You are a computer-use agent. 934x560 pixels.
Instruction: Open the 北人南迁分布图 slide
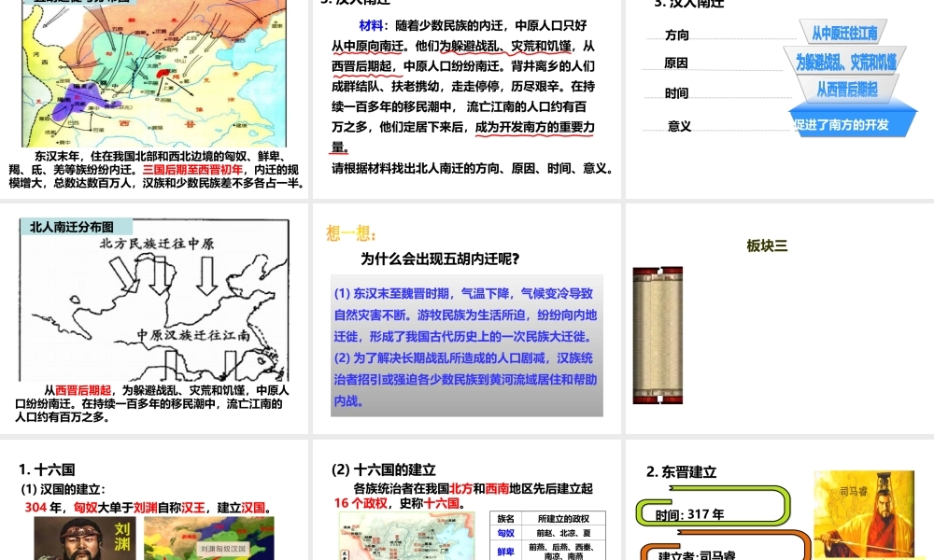click(x=154, y=318)
